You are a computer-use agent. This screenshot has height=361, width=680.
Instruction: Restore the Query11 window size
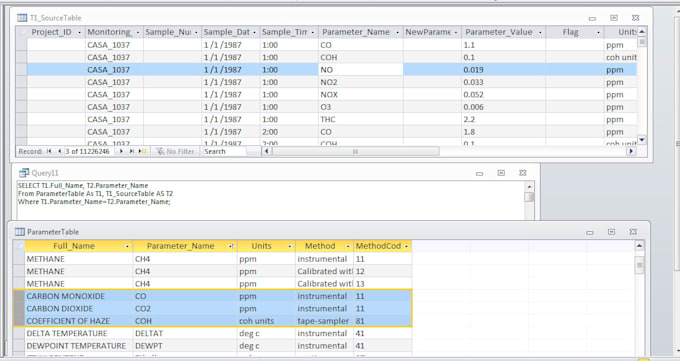point(501,173)
